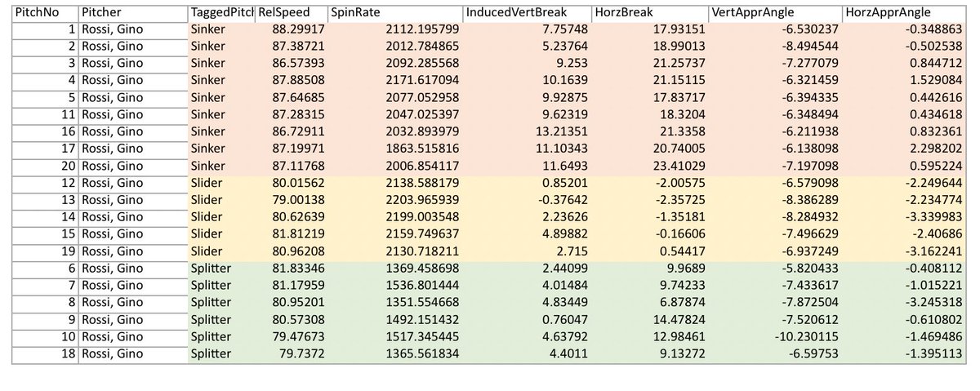Select the TaggedPitch column header
Screen dimensions: 980x391
coord(220,14)
